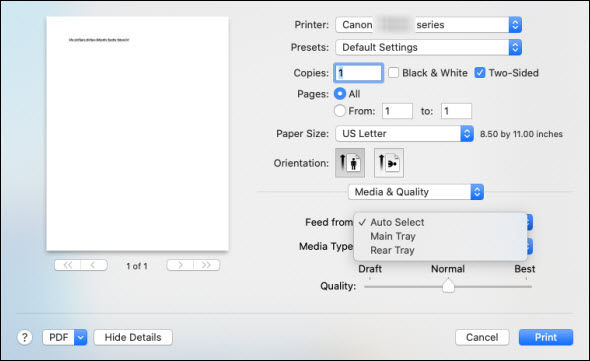
Task: Click the 'to' page number field
Action: coord(456,111)
